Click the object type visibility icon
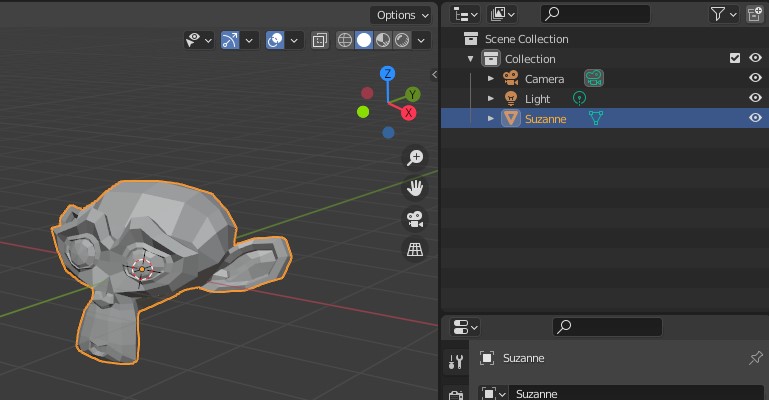The width and height of the screenshot is (769, 400). pyautogui.click(x=193, y=40)
